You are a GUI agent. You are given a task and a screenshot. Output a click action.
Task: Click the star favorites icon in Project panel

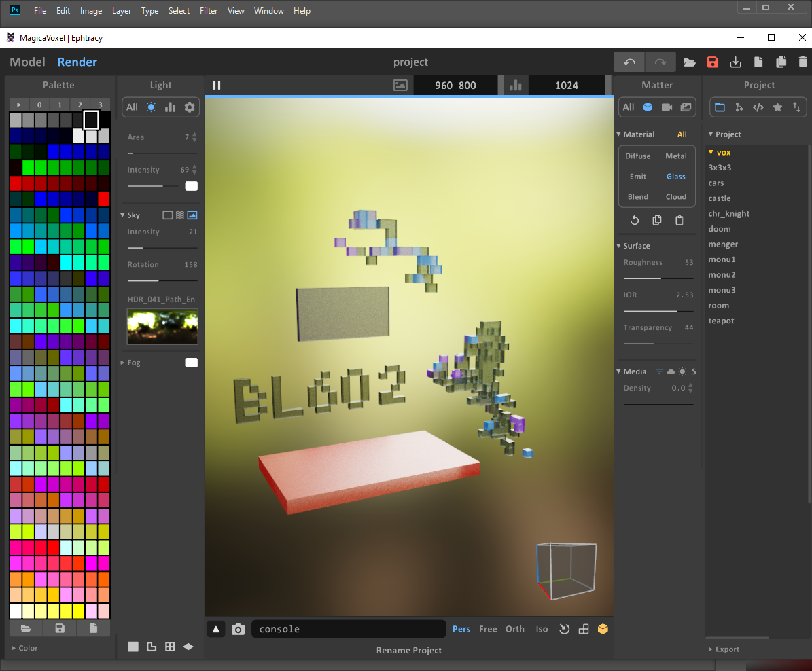[x=777, y=107]
